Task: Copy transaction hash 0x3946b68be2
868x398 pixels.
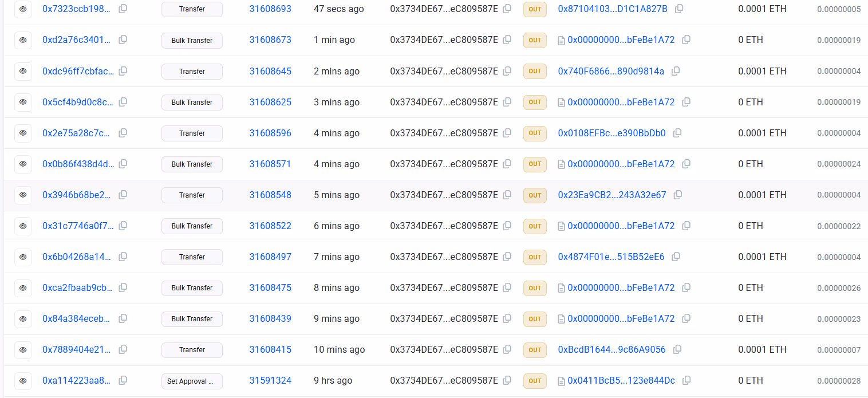Action: tap(123, 195)
